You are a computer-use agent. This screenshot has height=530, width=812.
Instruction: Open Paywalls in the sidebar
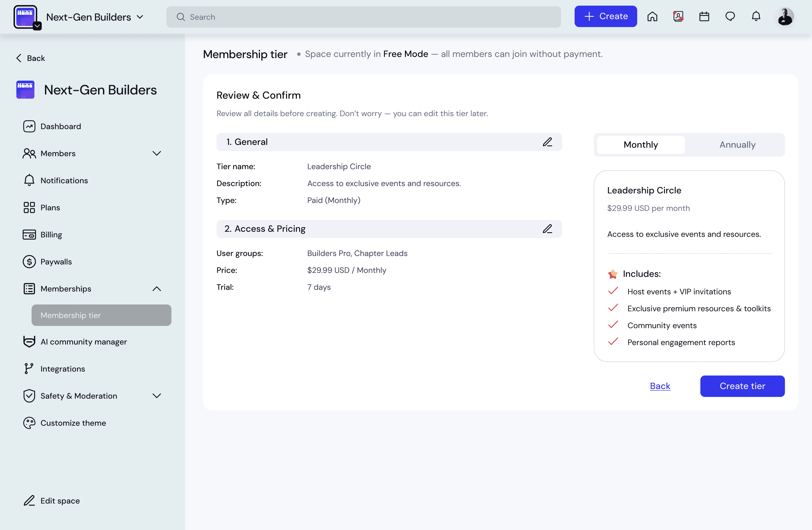(x=56, y=262)
